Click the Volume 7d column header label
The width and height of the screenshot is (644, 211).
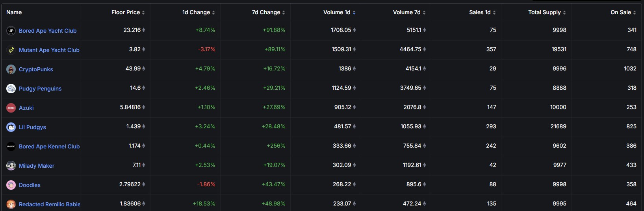click(x=407, y=12)
